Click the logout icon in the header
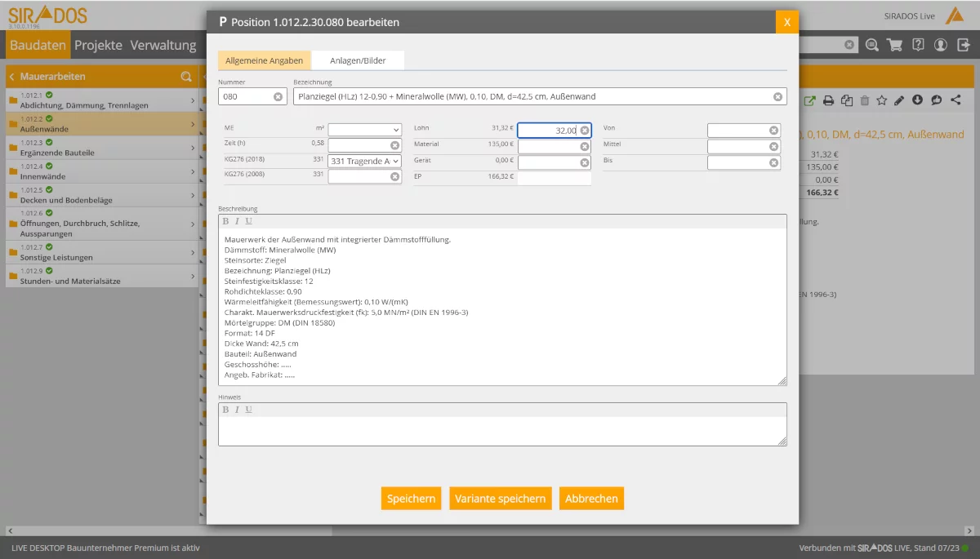The image size is (980, 559). click(963, 45)
